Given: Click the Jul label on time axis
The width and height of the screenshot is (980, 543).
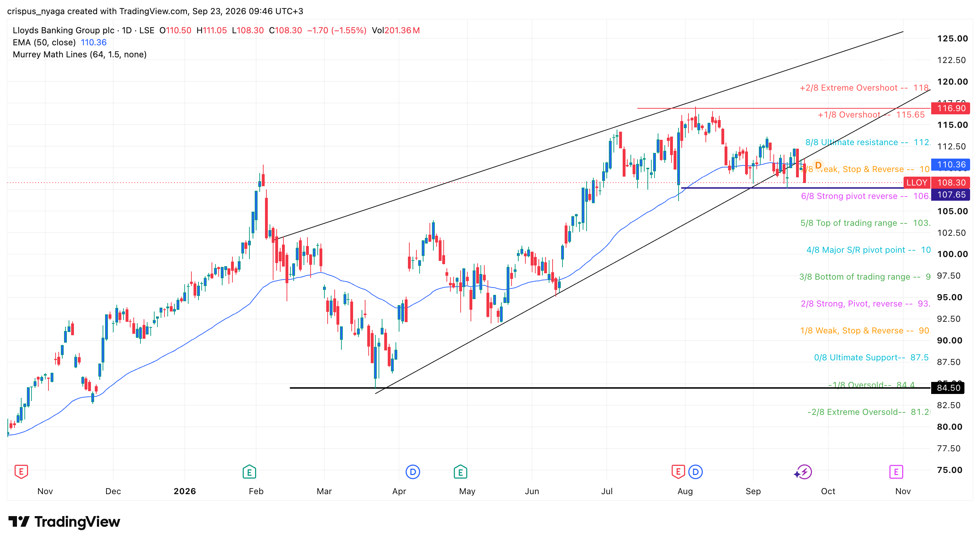Looking at the screenshot, I should click(x=607, y=492).
